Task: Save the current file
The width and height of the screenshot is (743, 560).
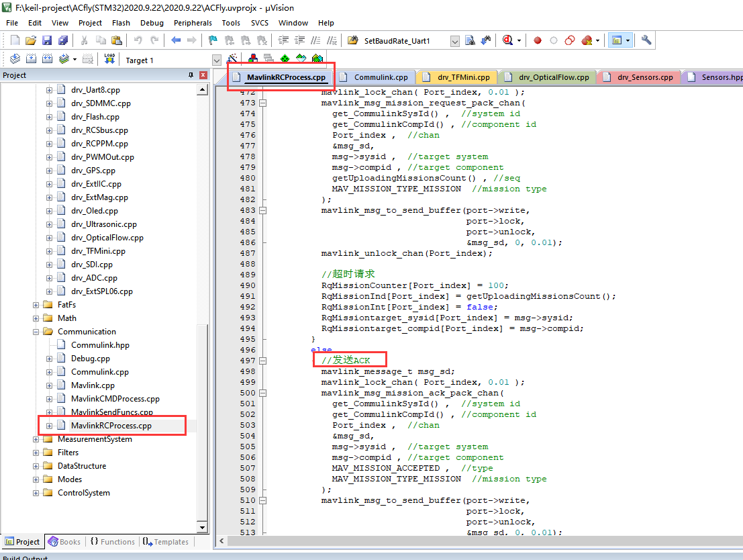Action: click(47, 40)
